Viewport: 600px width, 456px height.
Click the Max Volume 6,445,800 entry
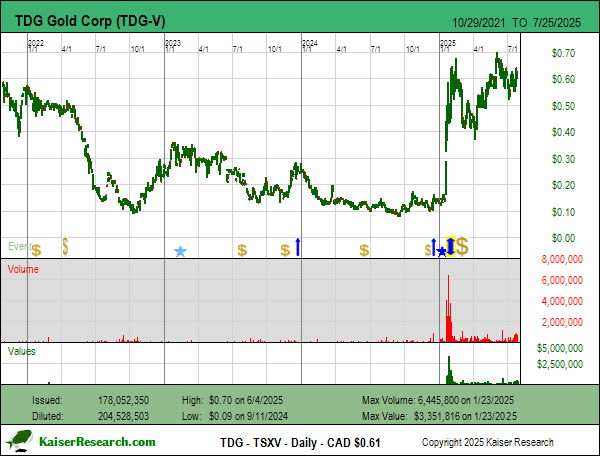pyautogui.click(x=438, y=401)
